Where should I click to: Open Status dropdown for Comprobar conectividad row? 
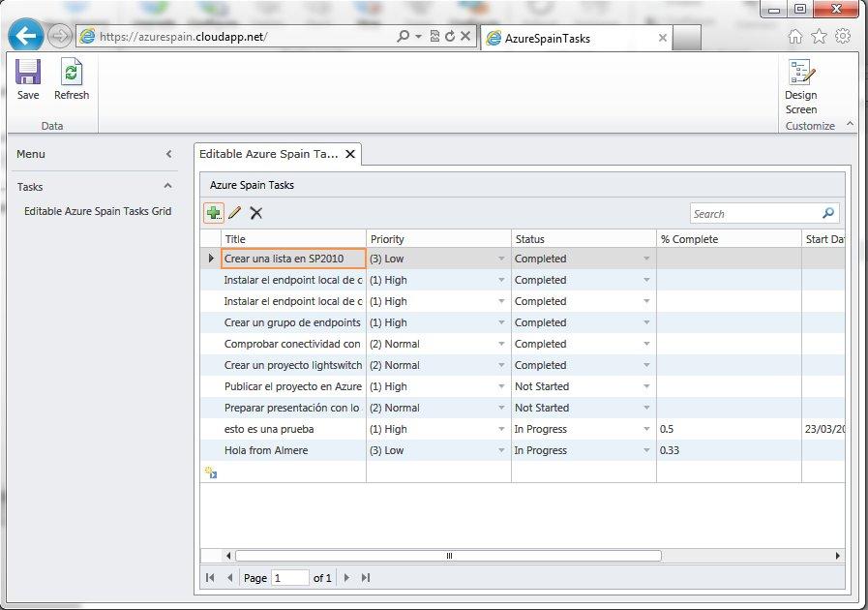tap(646, 344)
